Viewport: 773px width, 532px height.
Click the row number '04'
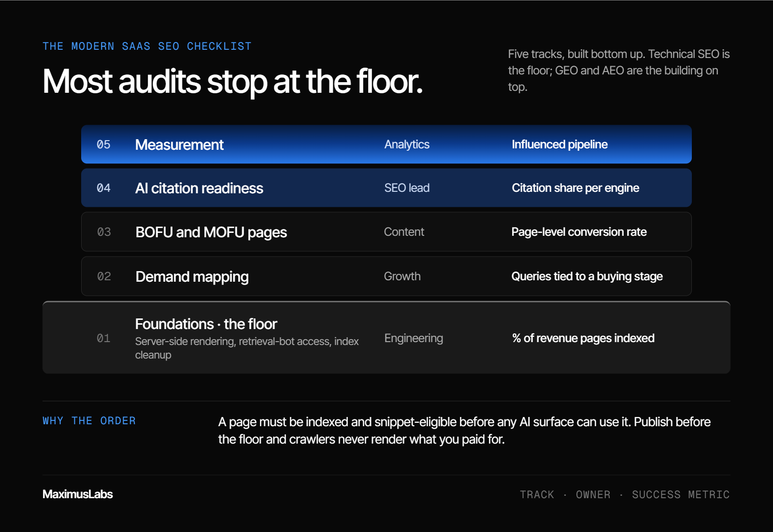[103, 188]
